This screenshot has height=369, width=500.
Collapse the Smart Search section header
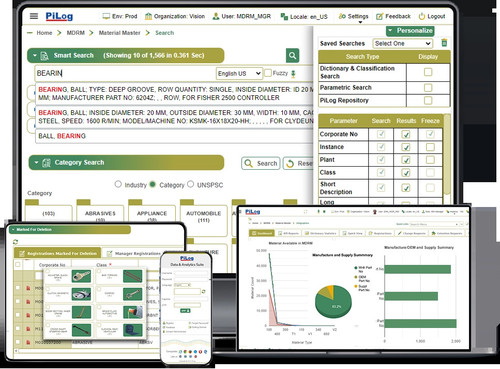[125, 55]
